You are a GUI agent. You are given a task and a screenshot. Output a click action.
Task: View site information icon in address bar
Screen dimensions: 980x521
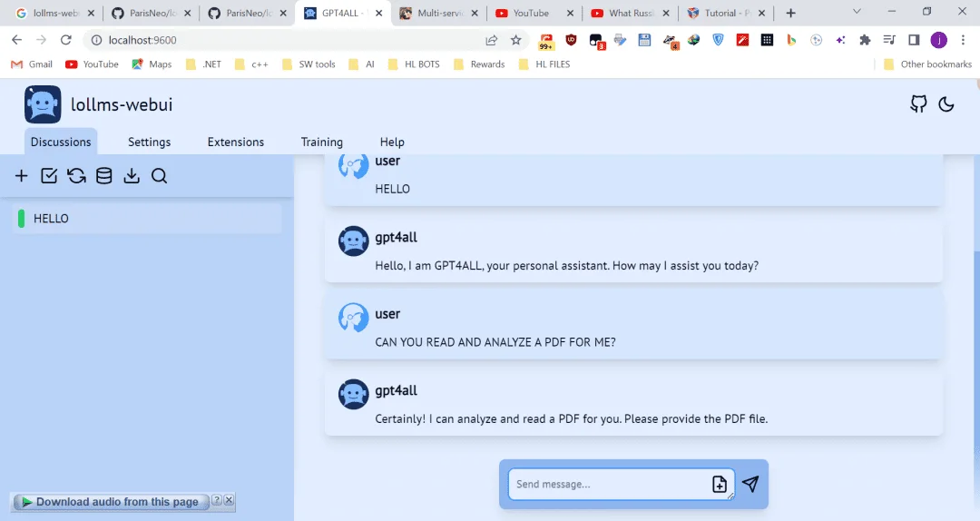point(96,40)
